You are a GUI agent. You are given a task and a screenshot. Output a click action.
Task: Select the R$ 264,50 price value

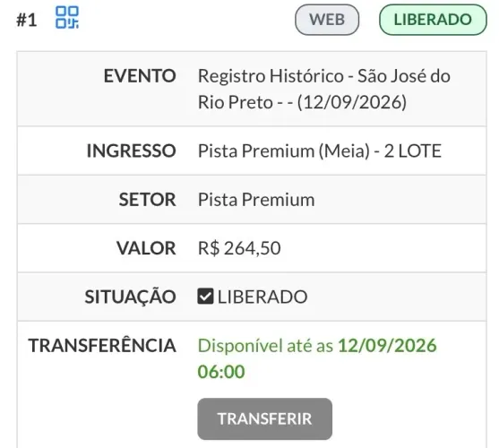click(239, 248)
